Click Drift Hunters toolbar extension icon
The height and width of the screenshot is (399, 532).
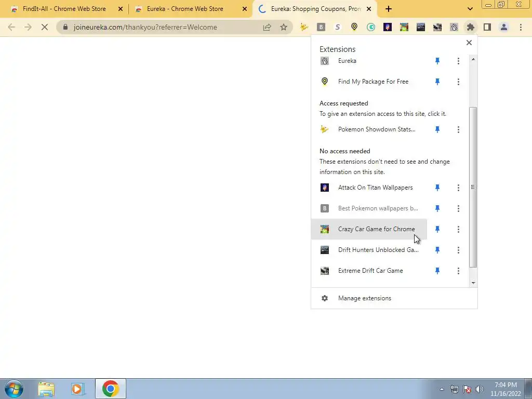point(421,27)
